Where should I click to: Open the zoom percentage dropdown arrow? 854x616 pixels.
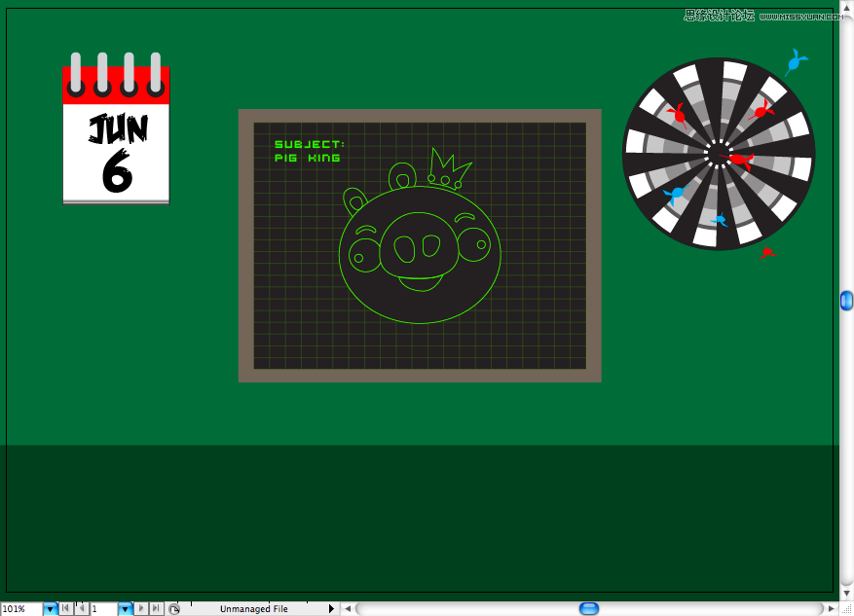(50, 609)
